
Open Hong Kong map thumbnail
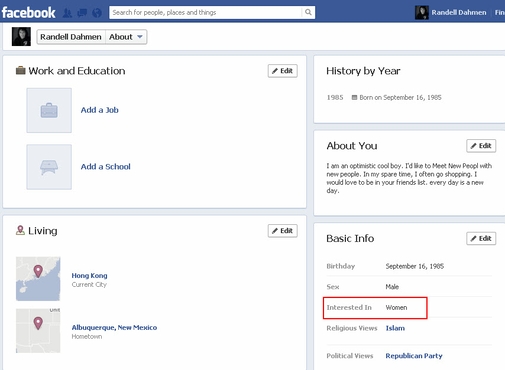coord(38,279)
